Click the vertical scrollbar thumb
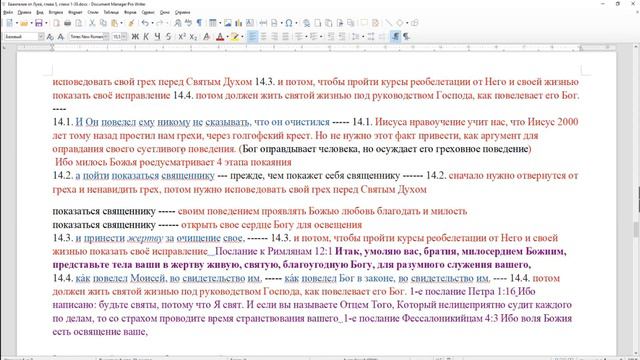This screenshot has width=640, height=360. click(636, 229)
